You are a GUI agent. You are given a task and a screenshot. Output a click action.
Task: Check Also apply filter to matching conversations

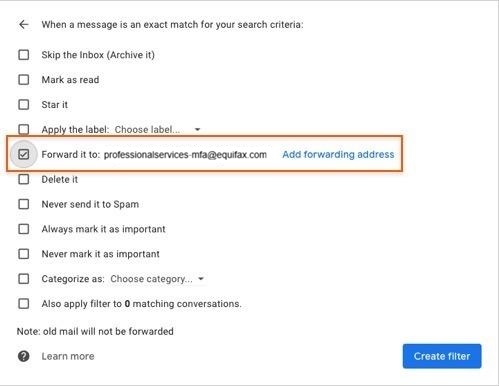pos(24,304)
